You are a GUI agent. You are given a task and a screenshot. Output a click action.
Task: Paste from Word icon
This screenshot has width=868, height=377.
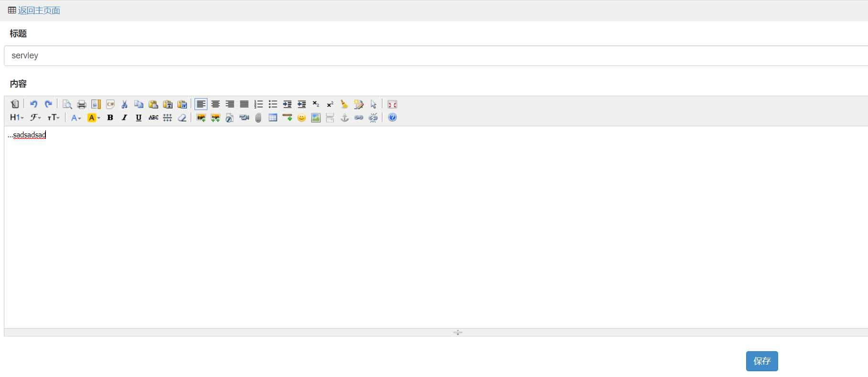[x=182, y=104]
